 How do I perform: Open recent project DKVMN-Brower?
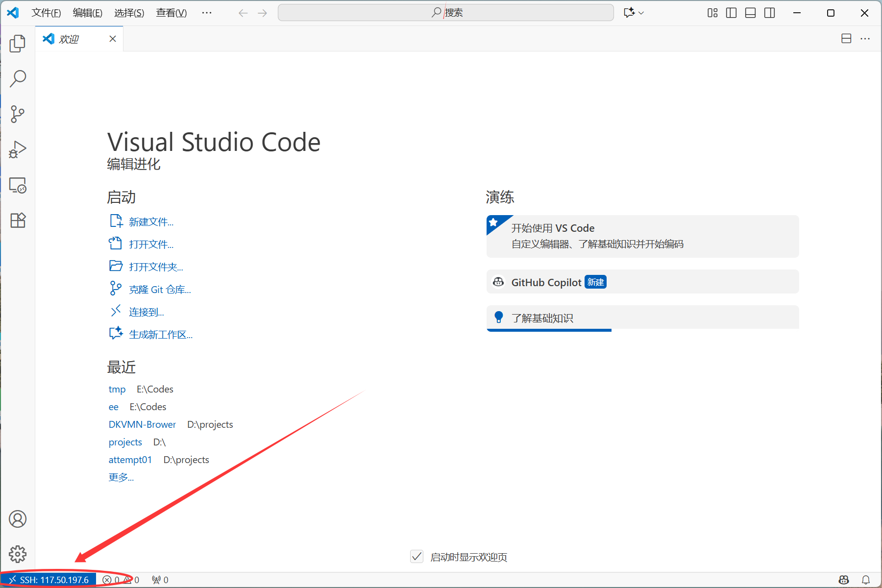click(142, 424)
